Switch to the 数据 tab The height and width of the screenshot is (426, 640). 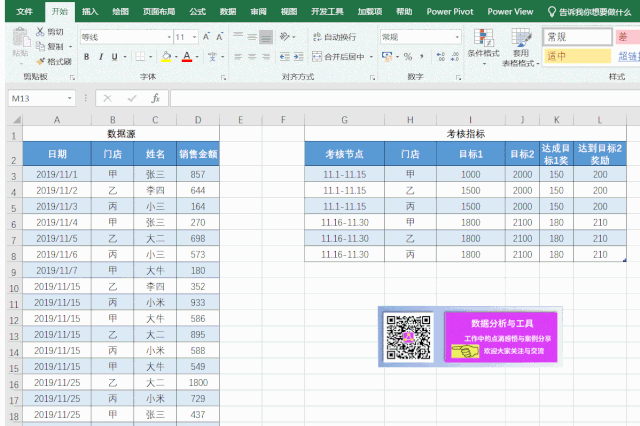click(228, 12)
